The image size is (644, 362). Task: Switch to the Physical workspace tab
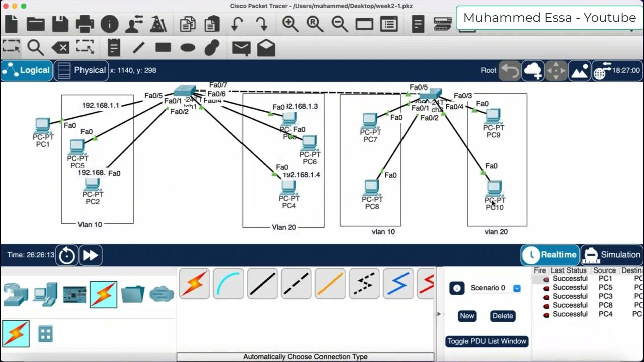click(81, 70)
